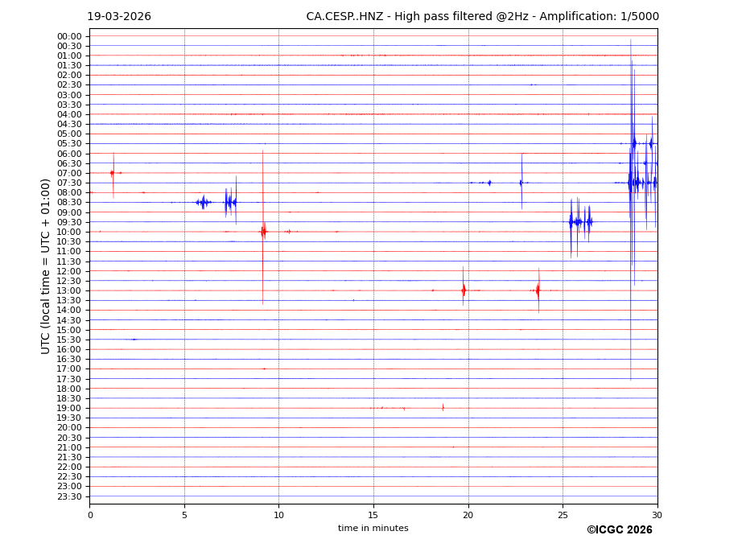The height and width of the screenshot is (560, 746).
Task: Click the red spike on the 07:00 trace
Action: pyautogui.click(x=113, y=173)
